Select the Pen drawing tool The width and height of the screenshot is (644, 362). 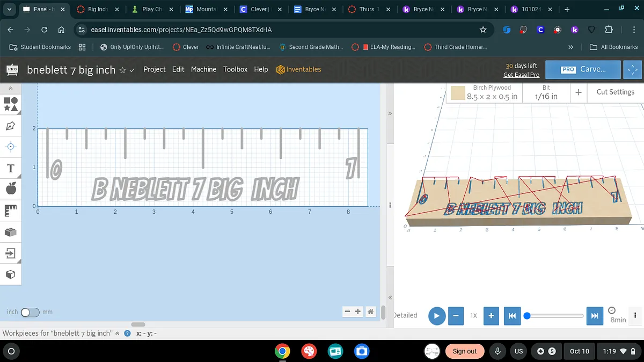tap(11, 126)
